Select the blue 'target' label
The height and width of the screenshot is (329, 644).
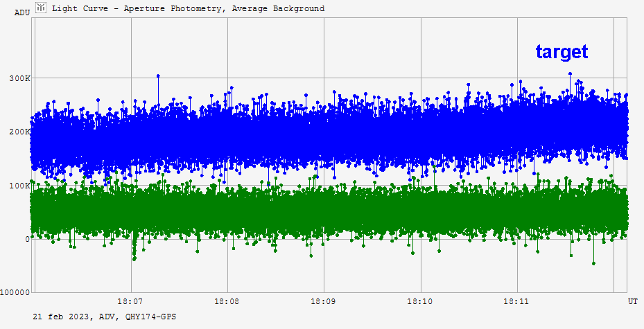tap(562, 53)
